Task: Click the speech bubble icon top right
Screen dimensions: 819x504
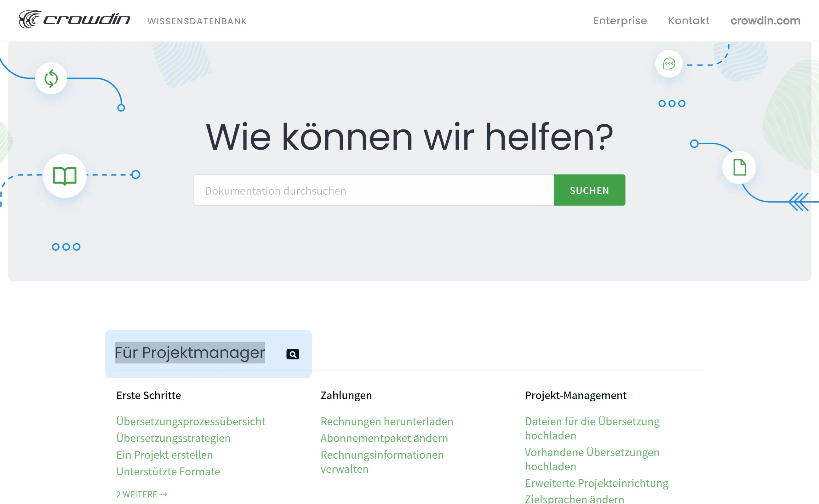Action: tap(669, 64)
